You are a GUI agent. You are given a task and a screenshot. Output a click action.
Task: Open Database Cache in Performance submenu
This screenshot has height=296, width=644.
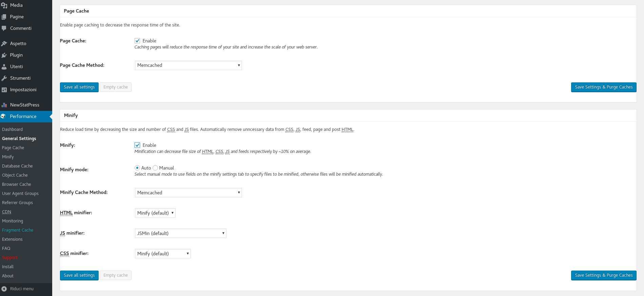pyautogui.click(x=17, y=166)
